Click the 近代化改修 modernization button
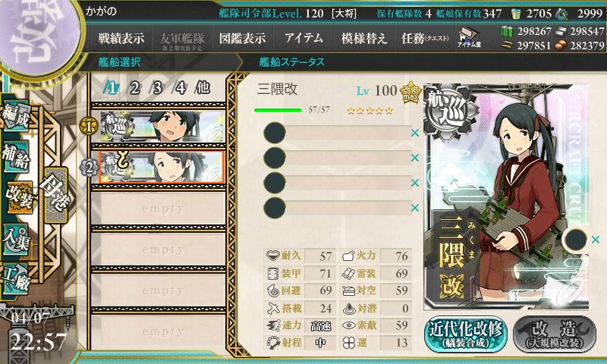 click(466, 334)
